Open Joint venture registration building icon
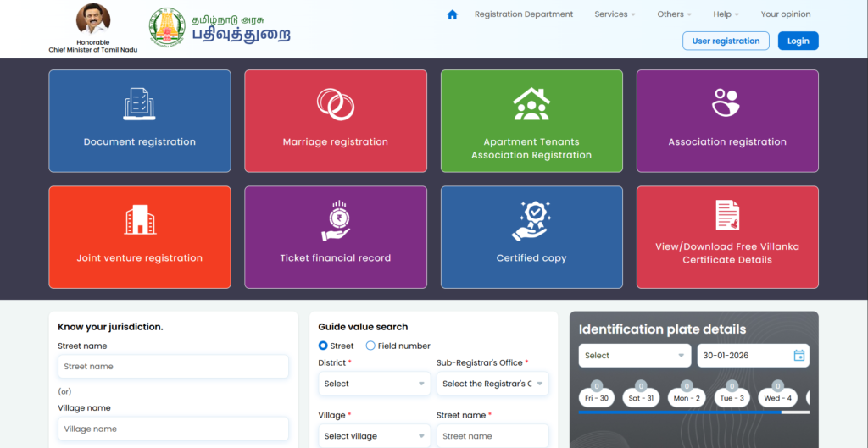Image resolution: width=868 pixels, height=448 pixels. tap(140, 219)
